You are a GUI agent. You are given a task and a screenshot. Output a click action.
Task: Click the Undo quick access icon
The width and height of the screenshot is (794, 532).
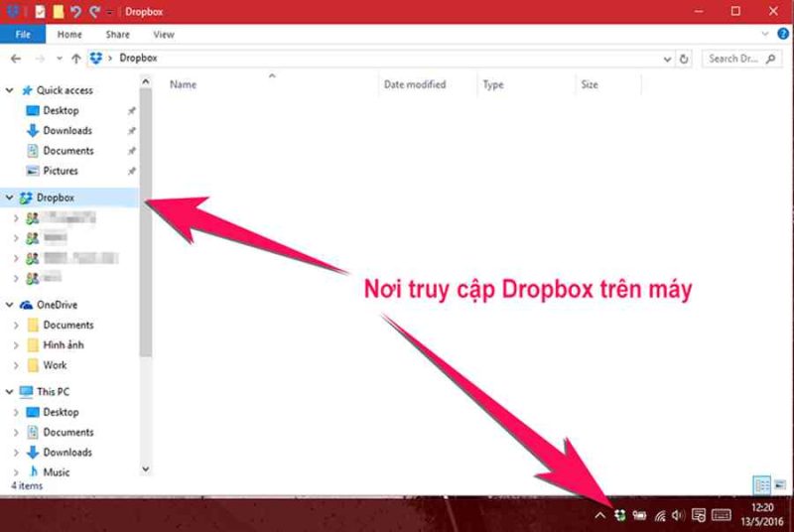pyautogui.click(x=76, y=11)
